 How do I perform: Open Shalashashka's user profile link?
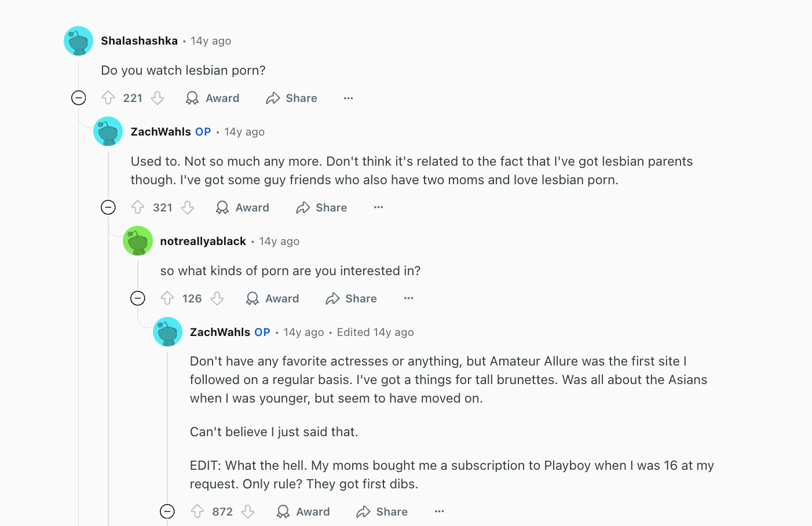click(139, 41)
